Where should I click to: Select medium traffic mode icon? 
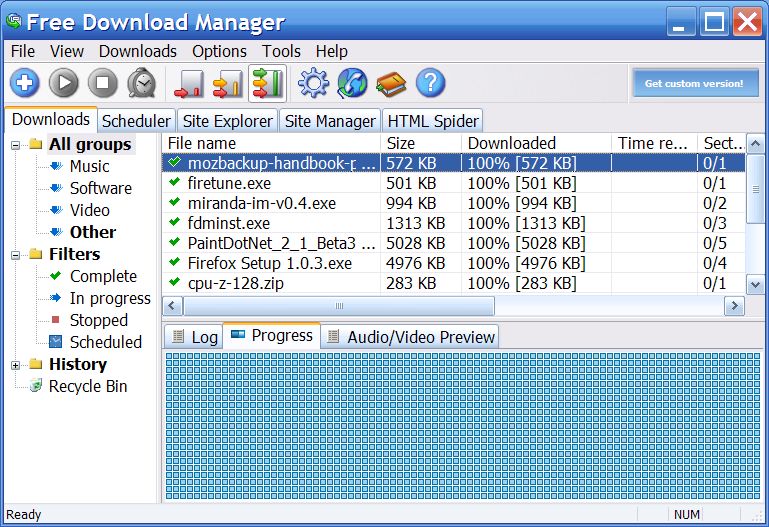tap(228, 84)
